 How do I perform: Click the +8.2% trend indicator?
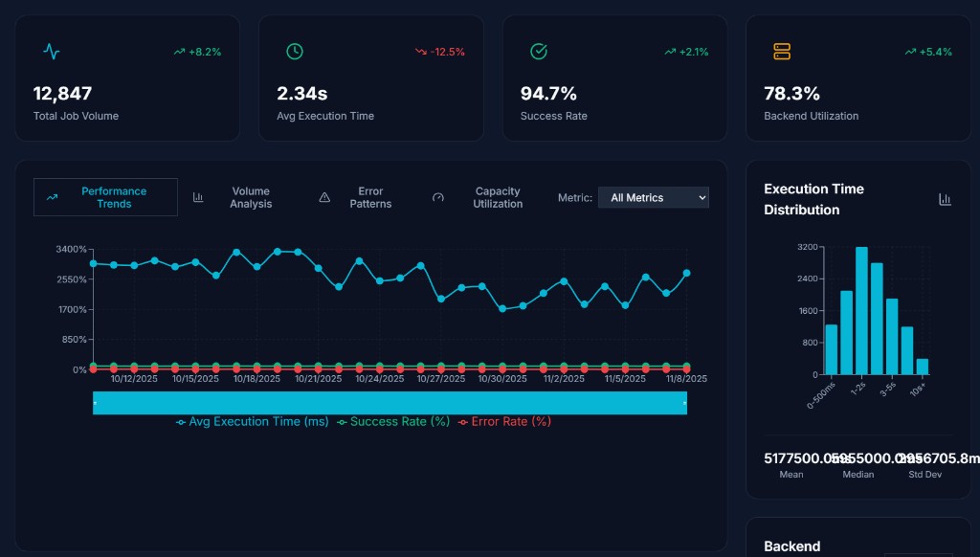click(x=197, y=52)
